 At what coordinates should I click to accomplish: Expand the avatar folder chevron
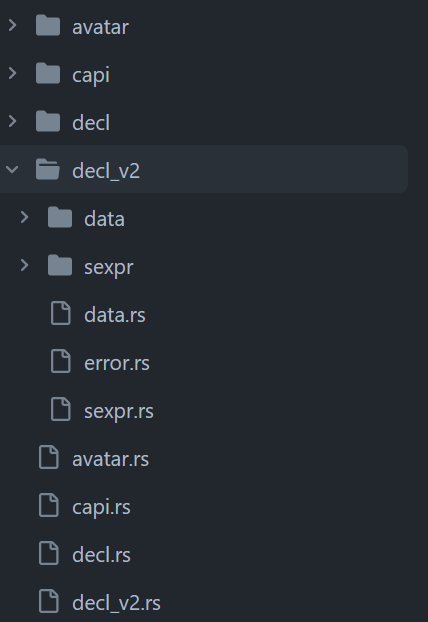[12, 25]
